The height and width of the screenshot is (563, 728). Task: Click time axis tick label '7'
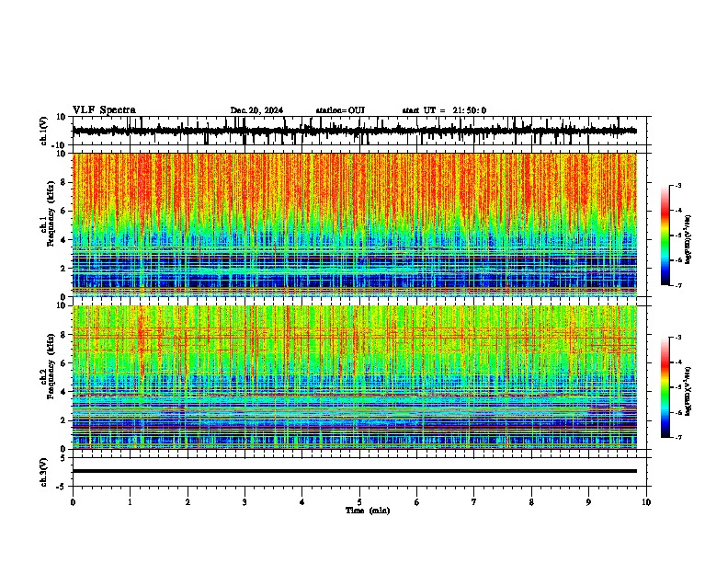[474, 502]
